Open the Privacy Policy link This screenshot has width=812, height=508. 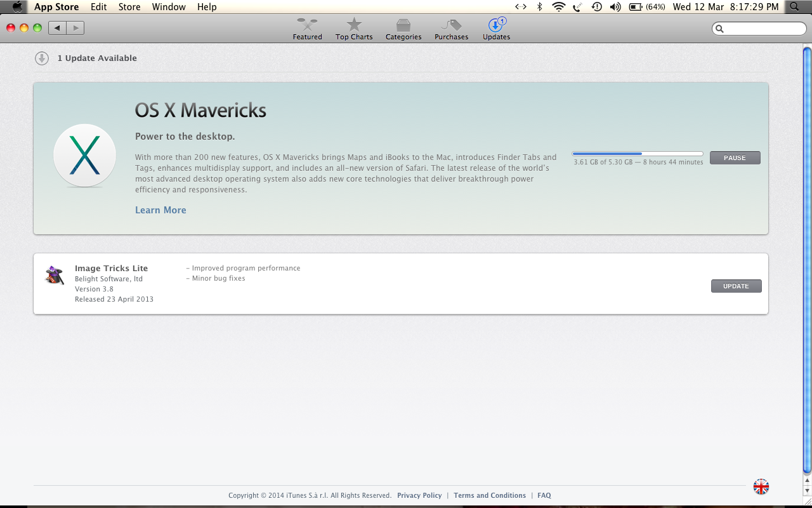point(419,495)
